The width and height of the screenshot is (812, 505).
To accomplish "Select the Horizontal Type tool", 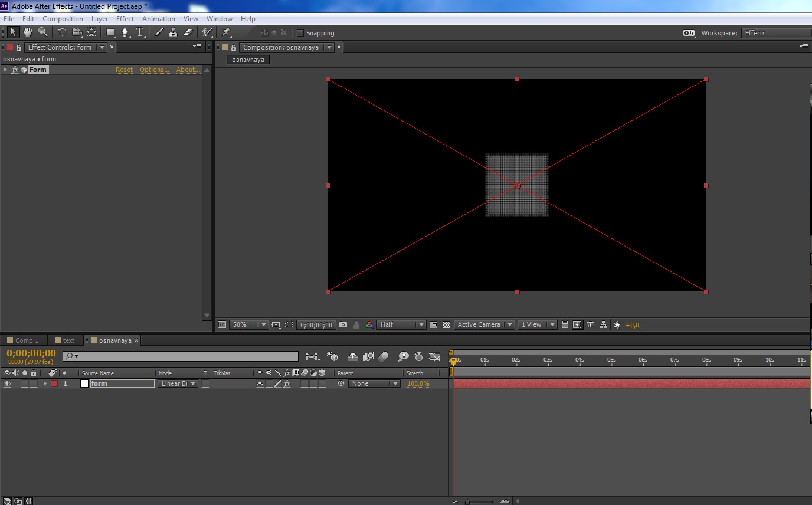I will pos(140,32).
